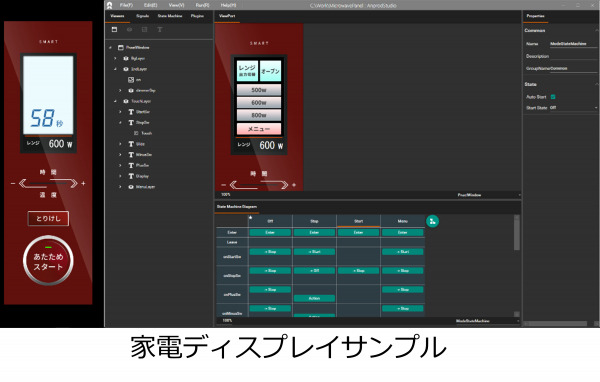Select the StartSw T icon

[x=131, y=112]
